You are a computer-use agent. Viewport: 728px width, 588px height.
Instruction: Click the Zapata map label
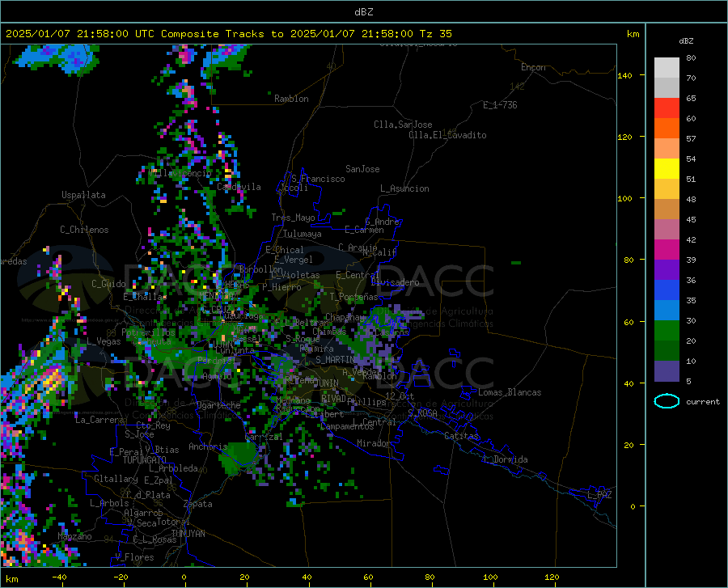click(x=198, y=504)
